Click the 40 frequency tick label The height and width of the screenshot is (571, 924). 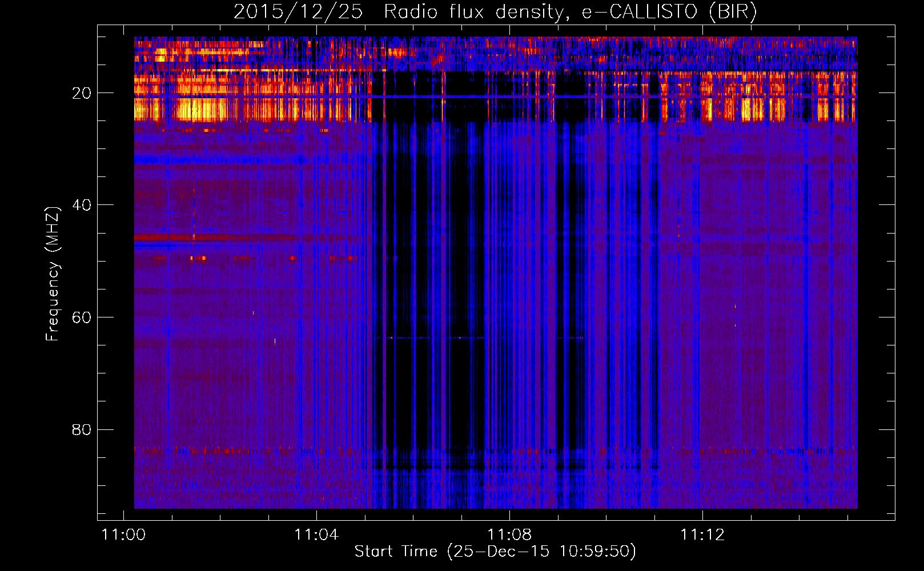[82, 205]
